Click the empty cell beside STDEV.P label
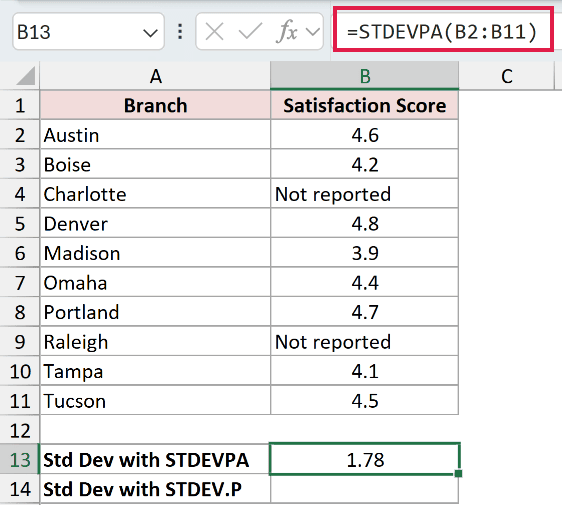This screenshot has height=505, width=562. 365,489
